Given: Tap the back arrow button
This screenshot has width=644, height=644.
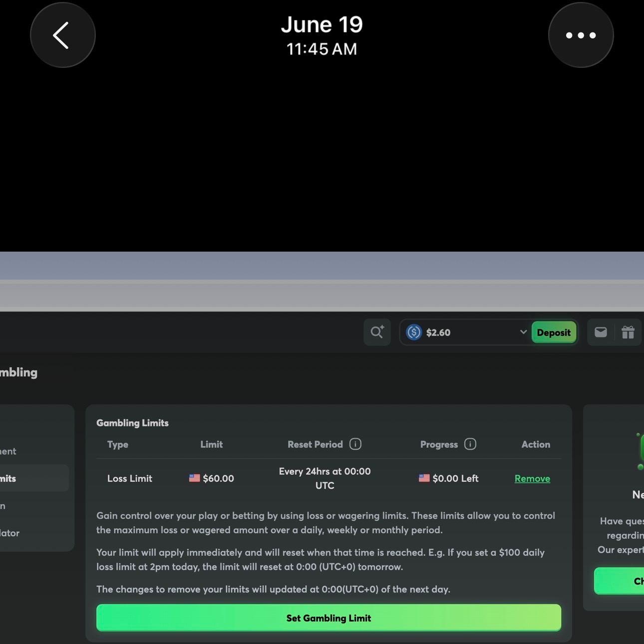Looking at the screenshot, I should 62,35.
